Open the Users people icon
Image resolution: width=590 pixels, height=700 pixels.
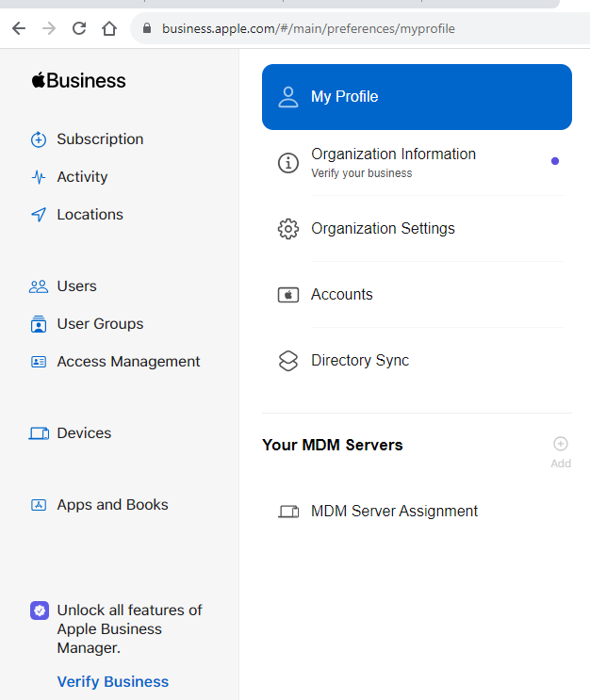(x=39, y=286)
